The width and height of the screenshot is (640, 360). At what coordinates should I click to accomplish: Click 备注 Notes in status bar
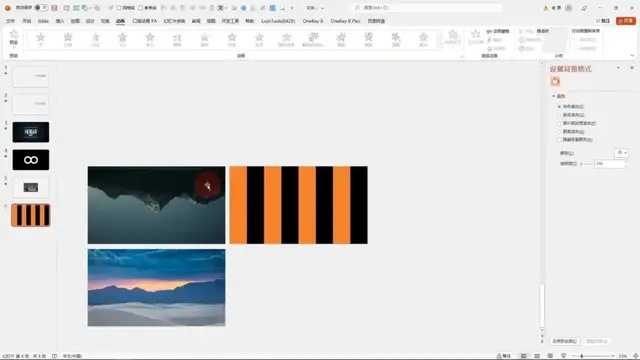pyautogui.click(x=504, y=356)
